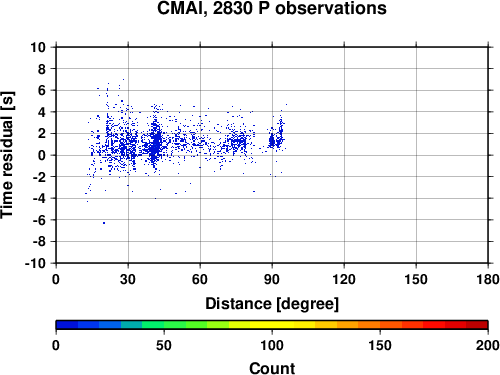The image size is (500, 375).
Task: Select the y-axis tick label '-2'
Action: coord(39,177)
